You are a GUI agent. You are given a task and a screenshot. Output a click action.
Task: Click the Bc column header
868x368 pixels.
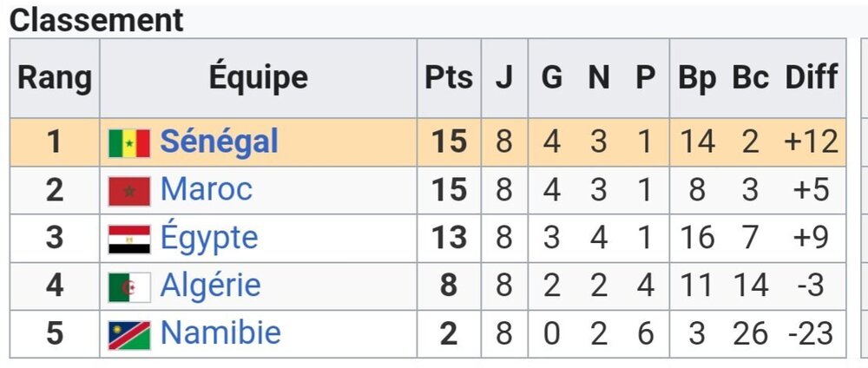[750, 78]
